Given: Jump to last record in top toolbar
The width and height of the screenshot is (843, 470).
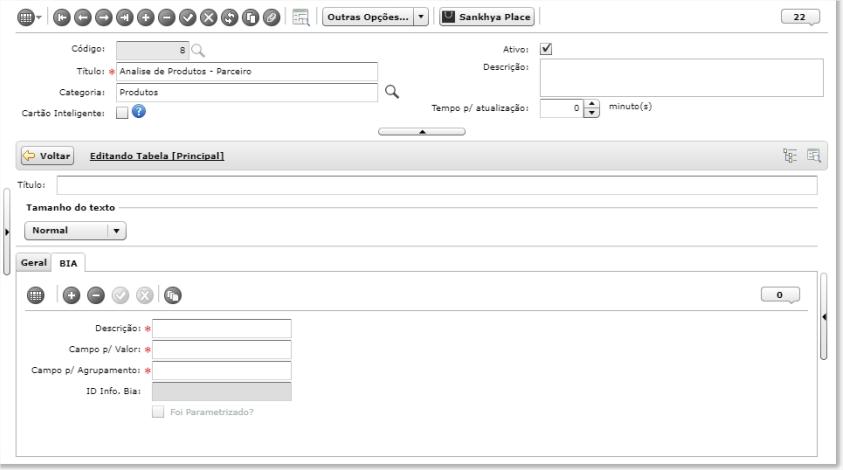Looking at the screenshot, I should pyautogui.click(x=125, y=17).
